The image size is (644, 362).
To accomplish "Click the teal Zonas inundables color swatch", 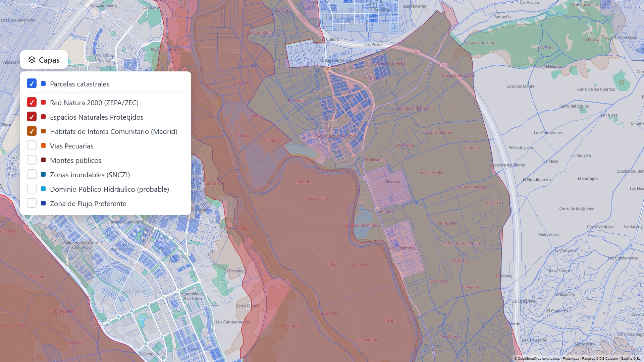I will pos(43,174).
